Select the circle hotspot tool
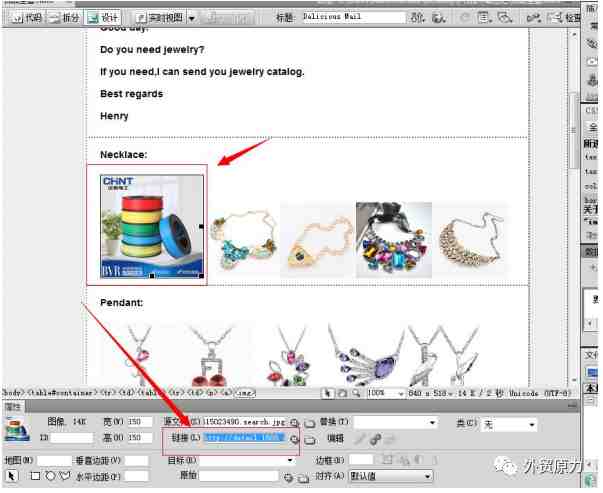Screen dimensions: 603x493 pos(50,476)
